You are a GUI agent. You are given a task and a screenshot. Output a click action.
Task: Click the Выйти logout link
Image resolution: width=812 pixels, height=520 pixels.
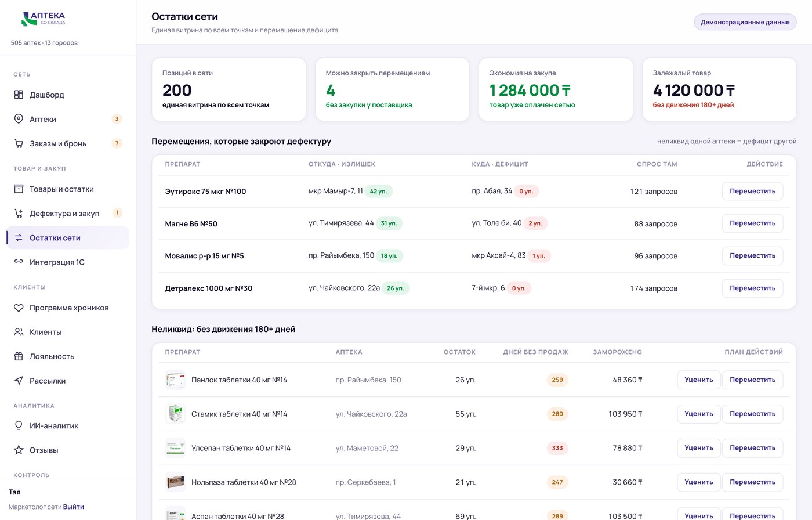74,507
